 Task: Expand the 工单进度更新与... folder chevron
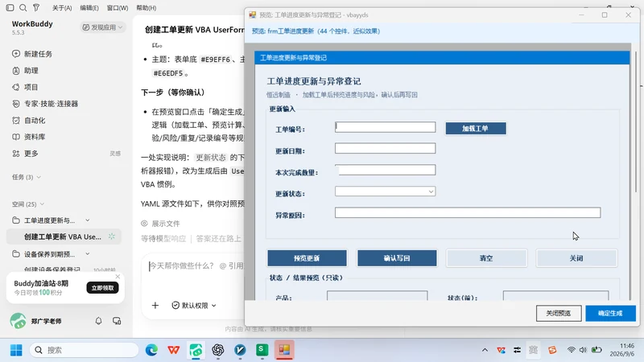point(88,220)
